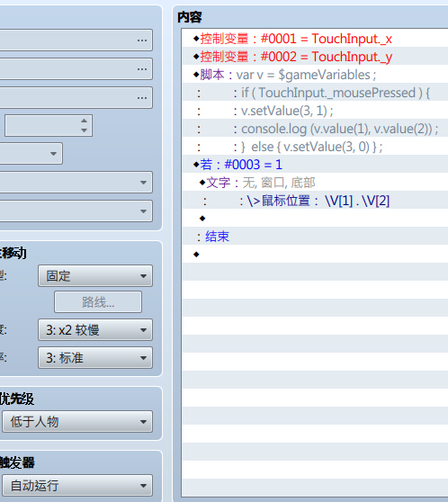Open the first ellipsis field in the conditions panel
Viewport: 448px width, 502px height.
click(x=76, y=40)
